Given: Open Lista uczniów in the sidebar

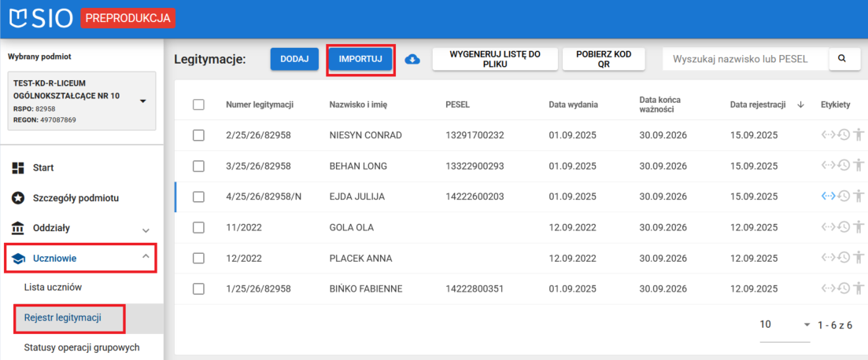Looking at the screenshot, I should [54, 288].
